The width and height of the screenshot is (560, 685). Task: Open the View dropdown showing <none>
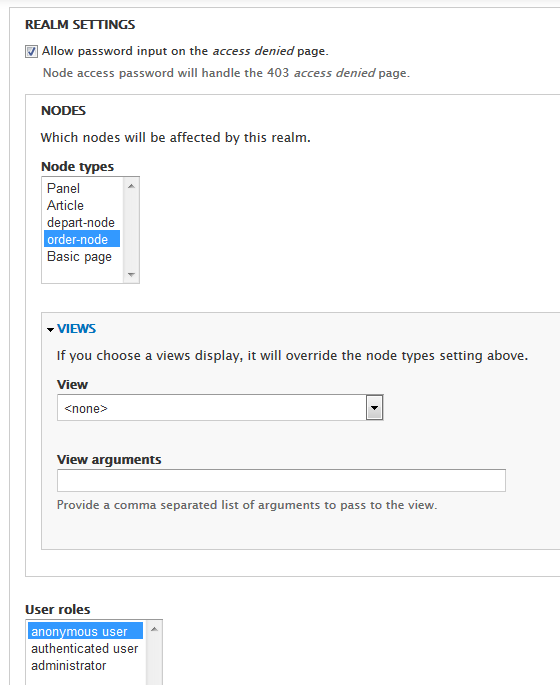(220, 408)
